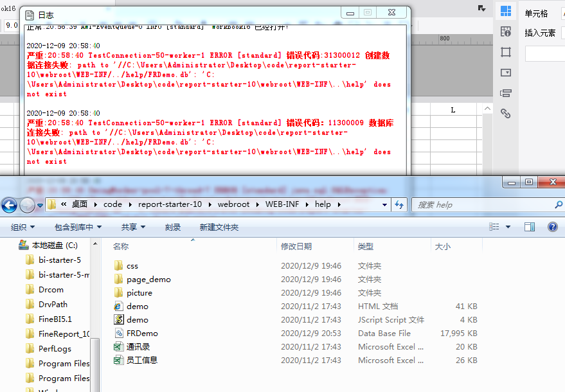This screenshot has width=565, height=392.
Task: Click 2020/12/9 20:53 modified date
Action: pos(311,334)
